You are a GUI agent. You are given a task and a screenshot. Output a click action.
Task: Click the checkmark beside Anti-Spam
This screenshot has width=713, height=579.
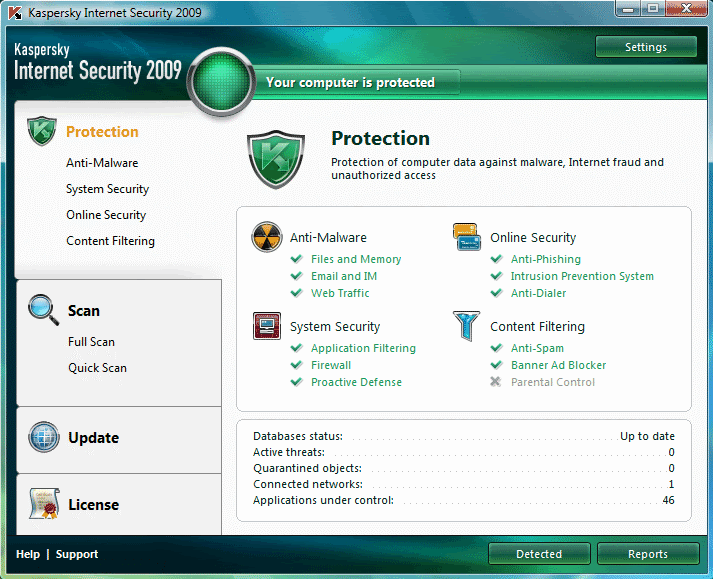coord(496,348)
